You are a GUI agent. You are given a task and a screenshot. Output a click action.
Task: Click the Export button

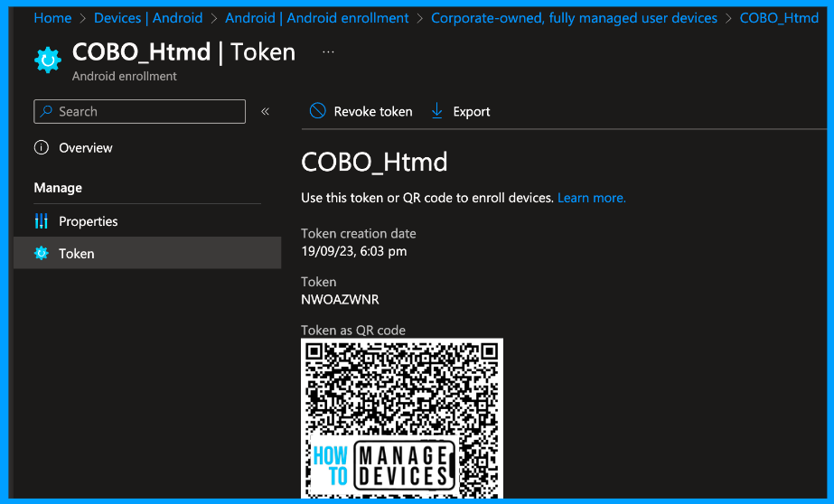pyautogui.click(x=460, y=111)
